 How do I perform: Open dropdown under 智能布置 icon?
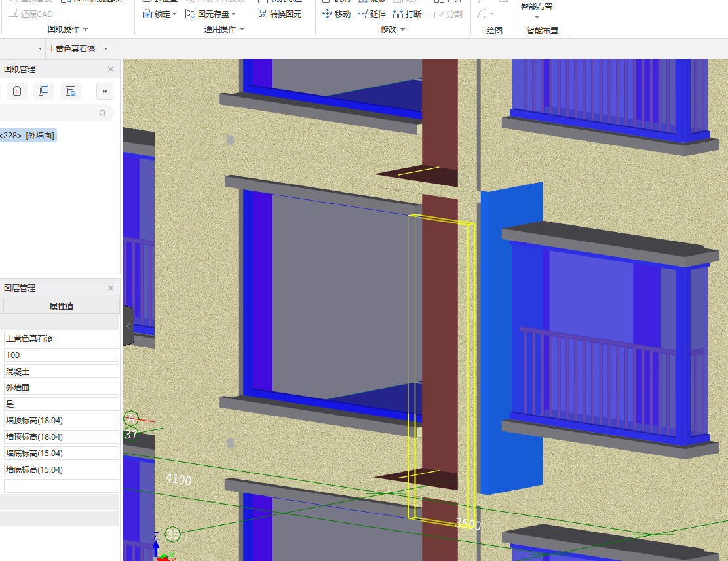tap(537, 18)
